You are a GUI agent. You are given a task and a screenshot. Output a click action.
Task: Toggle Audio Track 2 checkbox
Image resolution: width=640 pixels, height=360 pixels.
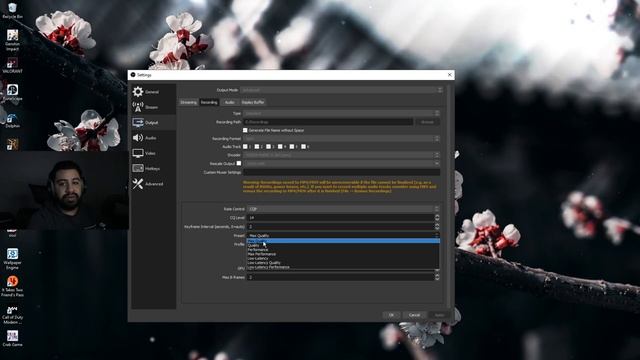click(x=257, y=147)
